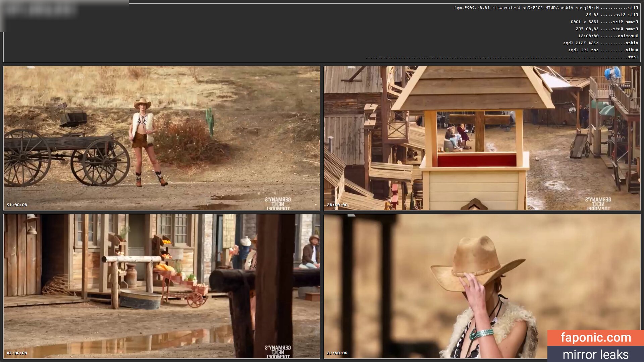Open the thumbnail of cowgirl beside wagon
Screen dimensions: 644x362
point(162,138)
